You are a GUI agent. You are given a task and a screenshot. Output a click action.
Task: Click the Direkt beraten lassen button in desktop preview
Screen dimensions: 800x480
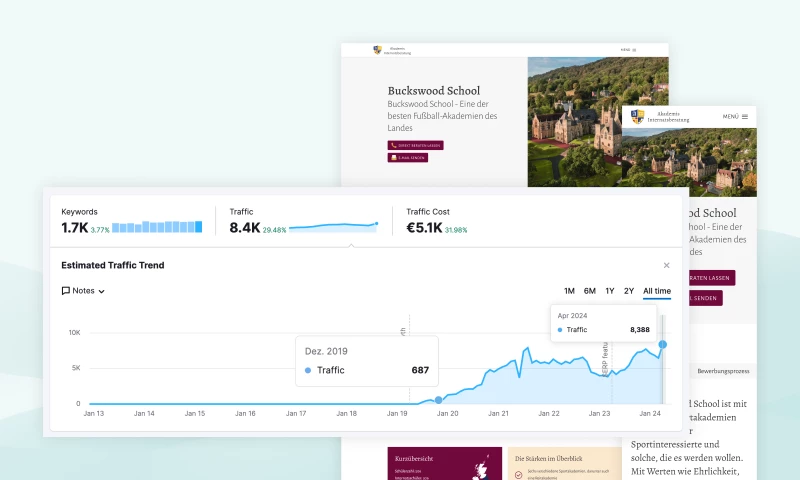click(x=415, y=145)
